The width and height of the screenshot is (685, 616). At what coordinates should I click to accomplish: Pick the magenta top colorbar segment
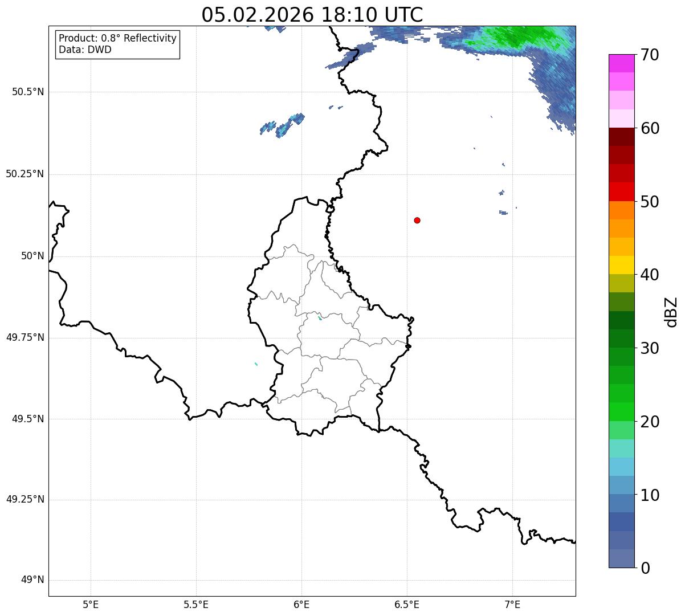(x=622, y=64)
